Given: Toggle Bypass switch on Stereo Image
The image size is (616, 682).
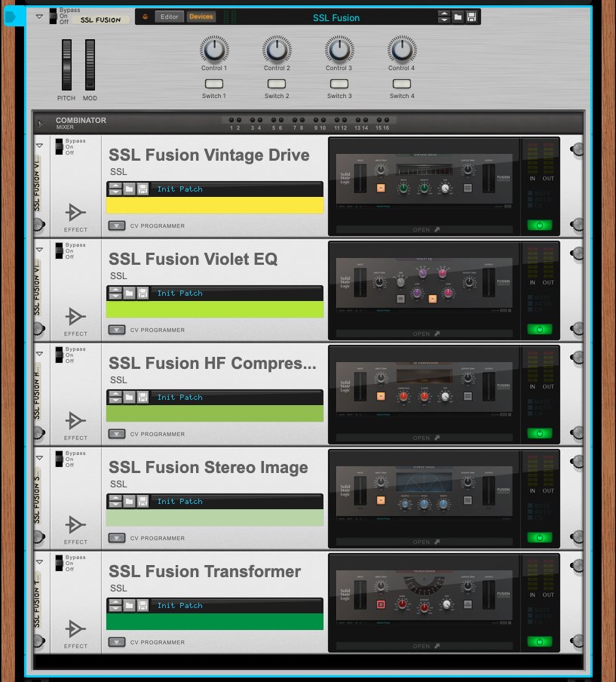Looking at the screenshot, I should pyautogui.click(x=59, y=459).
